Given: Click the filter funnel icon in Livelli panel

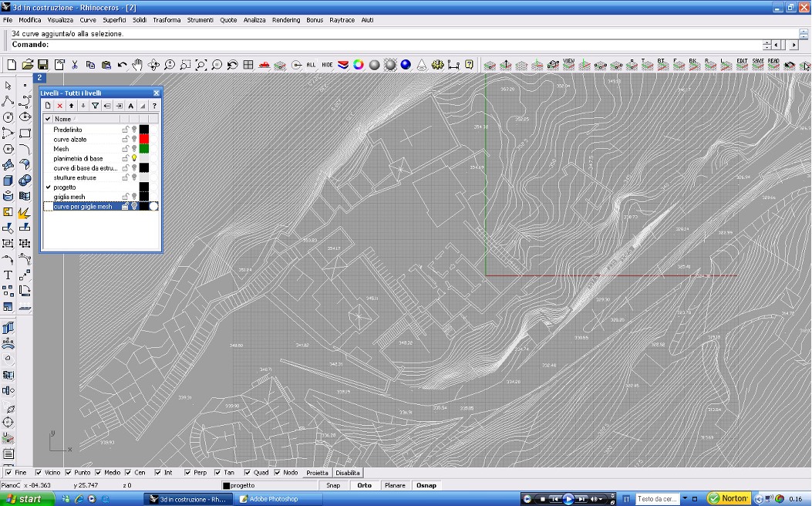Looking at the screenshot, I should point(96,106).
